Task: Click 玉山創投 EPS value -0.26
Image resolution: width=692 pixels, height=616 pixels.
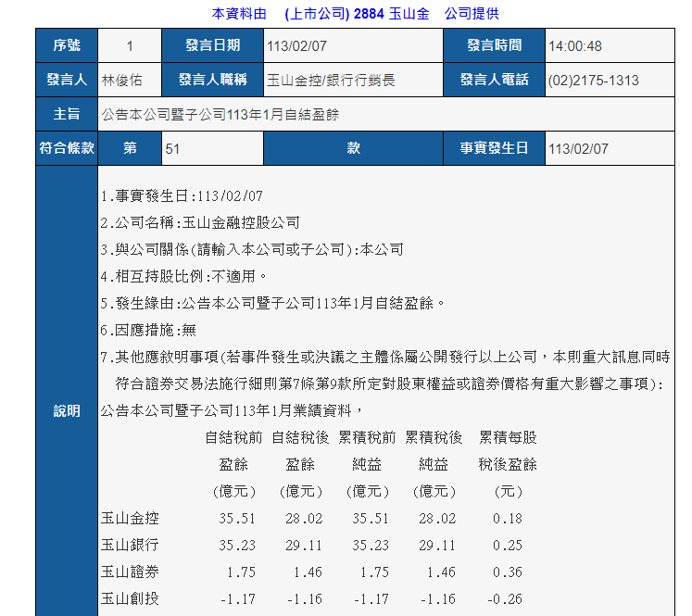Action: pos(505,599)
